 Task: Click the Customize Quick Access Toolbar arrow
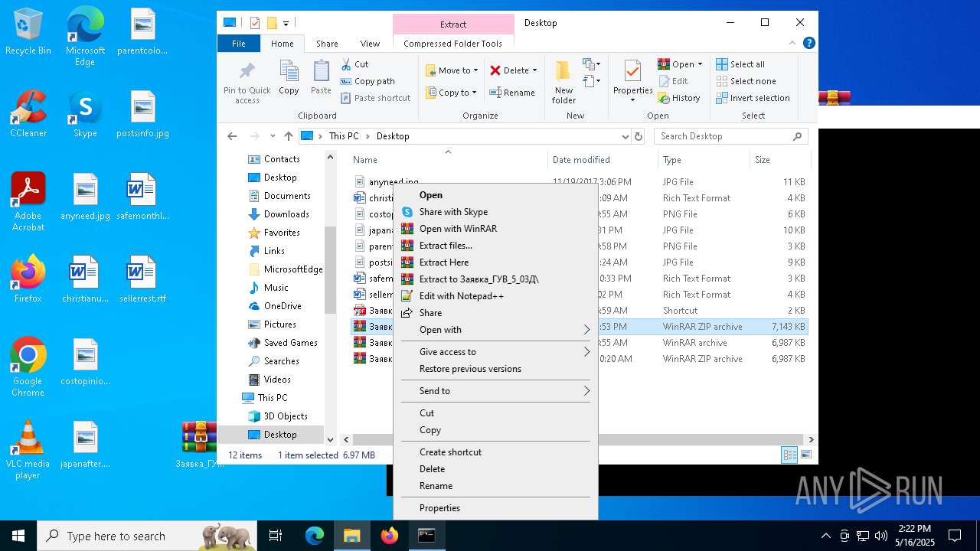click(x=286, y=23)
